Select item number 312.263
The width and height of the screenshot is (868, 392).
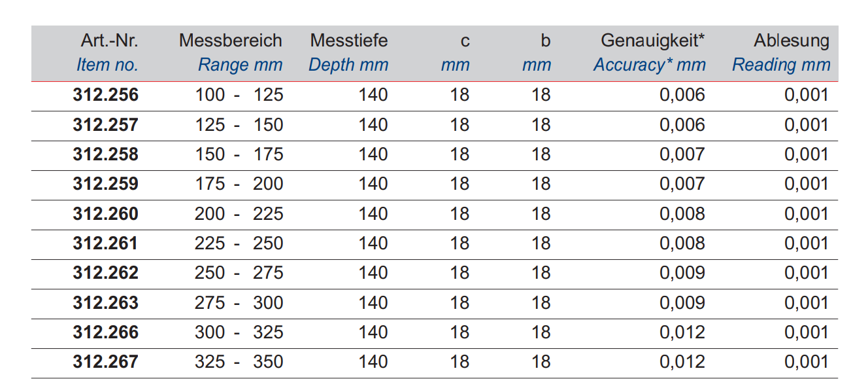click(x=106, y=303)
